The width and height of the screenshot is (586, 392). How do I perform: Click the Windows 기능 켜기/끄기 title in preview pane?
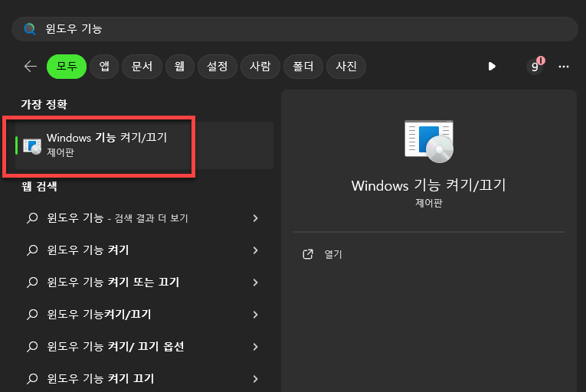pos(429,185)
